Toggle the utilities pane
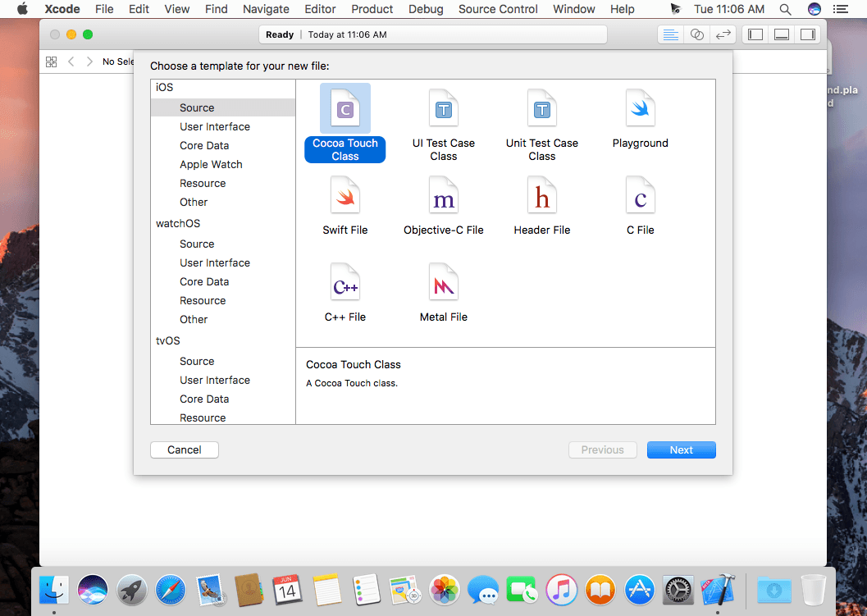Image resolution: width=867 pixels, height=616 pixels. (x=807, y=34)
